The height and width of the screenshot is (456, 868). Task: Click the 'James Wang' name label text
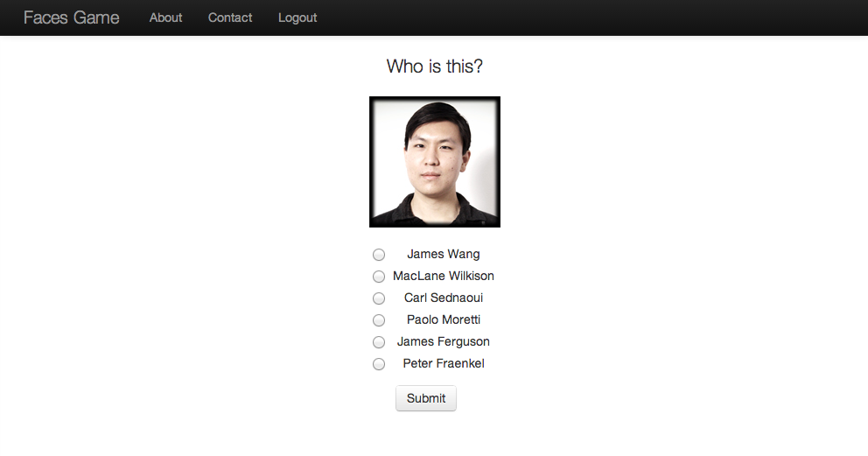[x=444, y=254]
